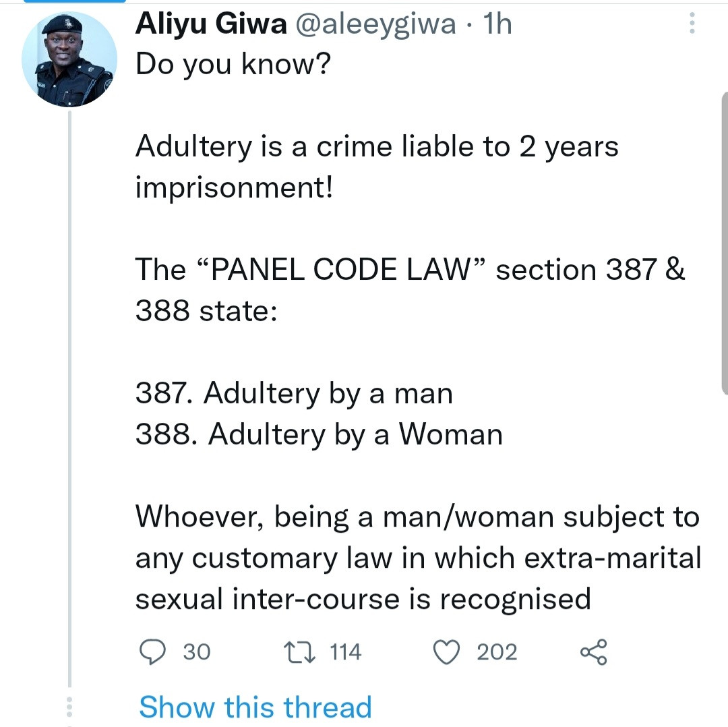Like the tweet with the heart icon
Image resolution: width=728 pixels, height=727 pixels.
[448, 652]
